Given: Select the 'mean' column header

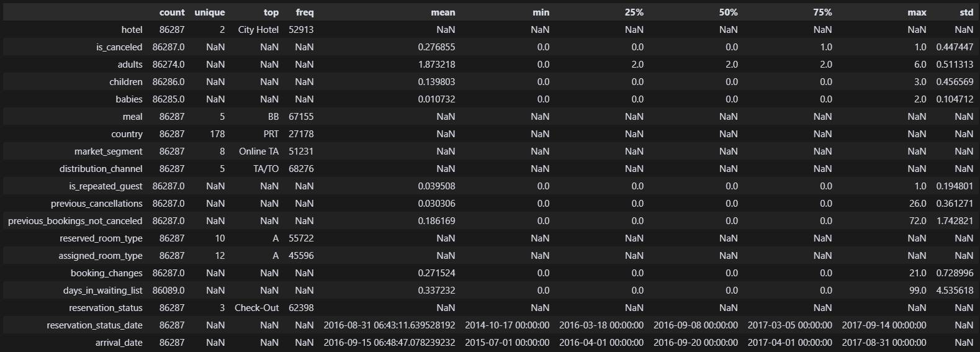Looking at the screenshot, I should click(443, 12).
